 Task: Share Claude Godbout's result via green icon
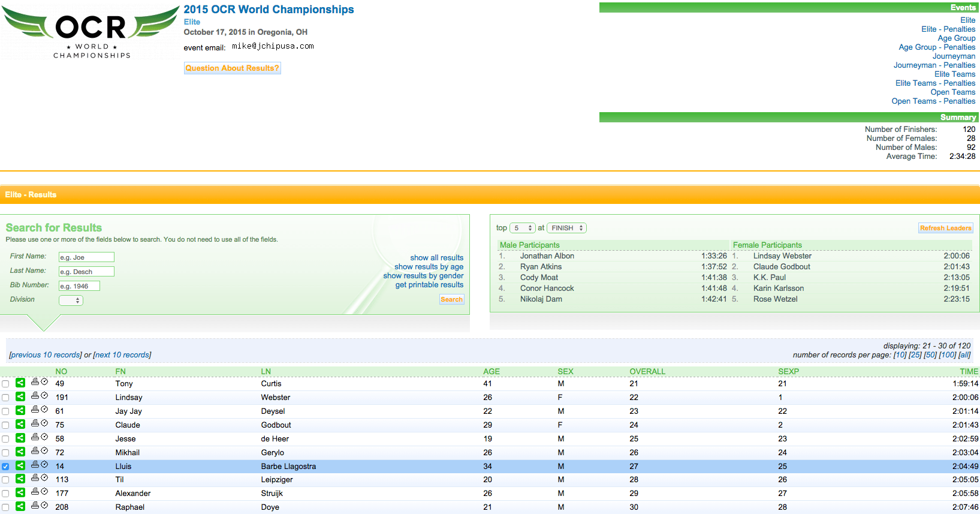(x=20, y=424)
